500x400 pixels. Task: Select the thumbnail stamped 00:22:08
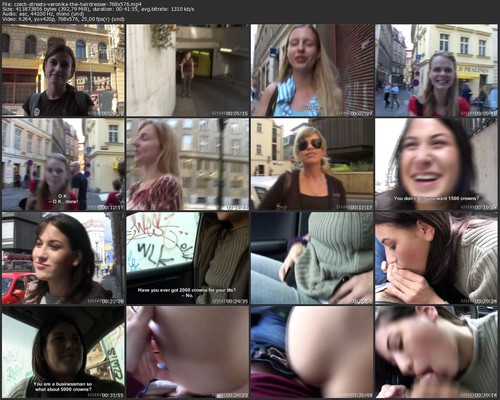point(63,258)
